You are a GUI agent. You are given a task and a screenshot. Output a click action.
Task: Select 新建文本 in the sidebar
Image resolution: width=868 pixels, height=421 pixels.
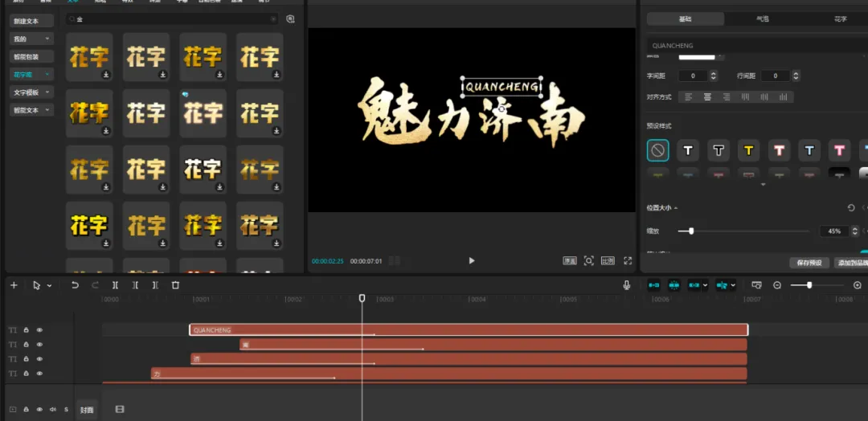tap(31, 21)
